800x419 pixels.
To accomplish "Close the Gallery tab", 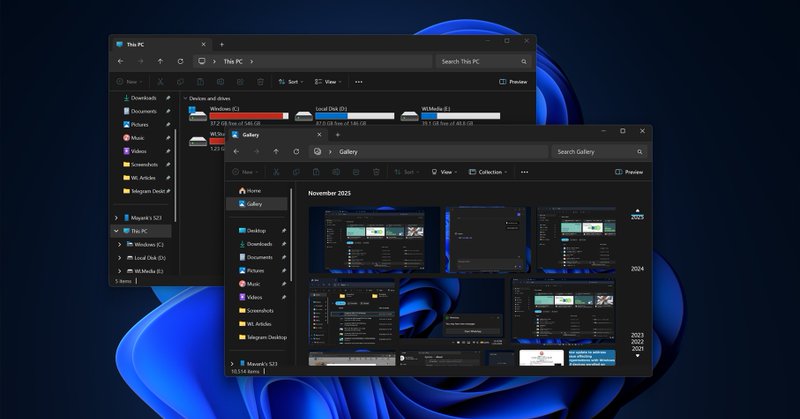I will pos(319,135).
